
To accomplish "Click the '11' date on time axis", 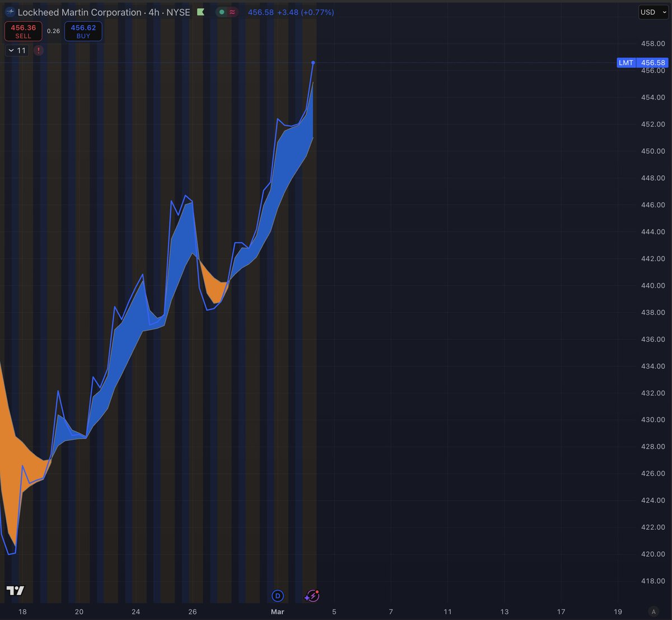I will 448,612.
